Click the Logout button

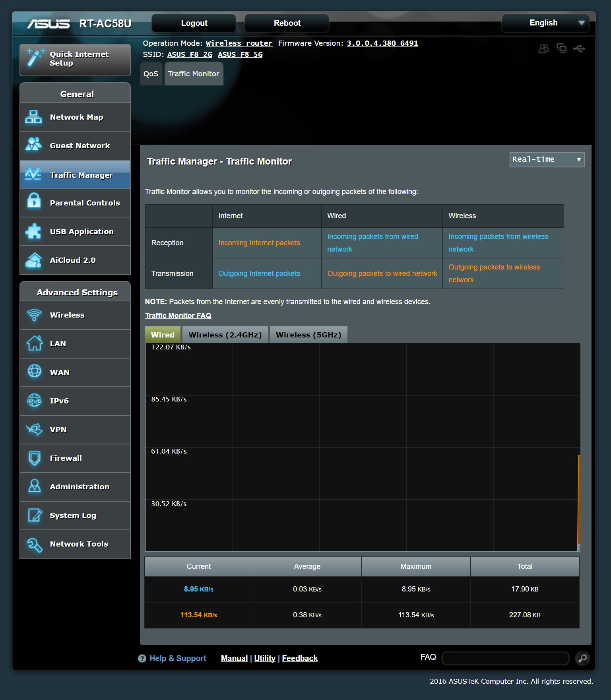[x=194, y=23]
